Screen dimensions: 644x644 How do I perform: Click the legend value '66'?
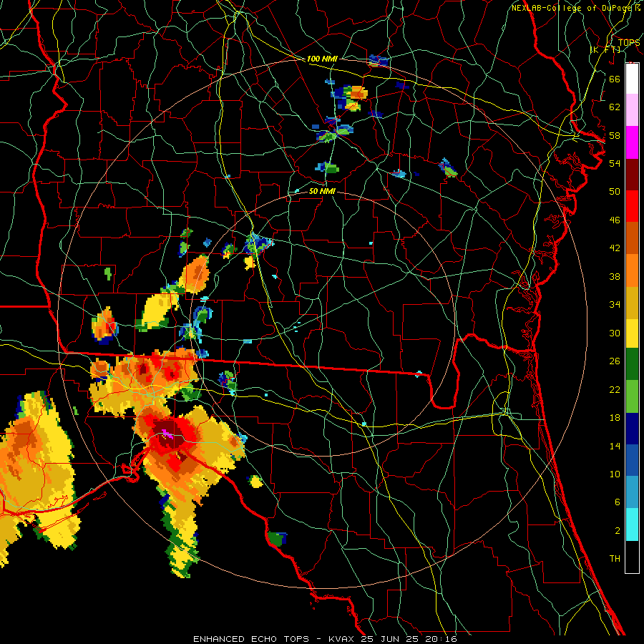coord(615,79)
